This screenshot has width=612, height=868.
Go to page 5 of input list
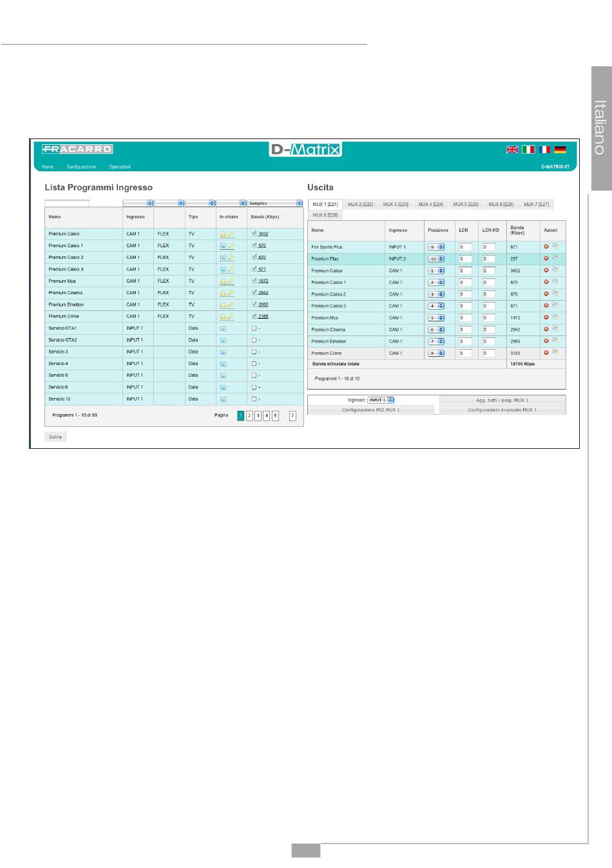coord(275,416)
